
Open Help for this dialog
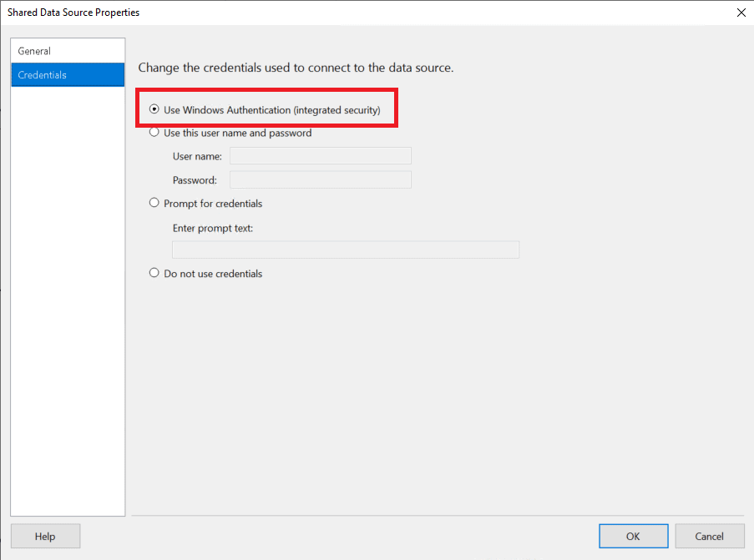tap(45, 536)
